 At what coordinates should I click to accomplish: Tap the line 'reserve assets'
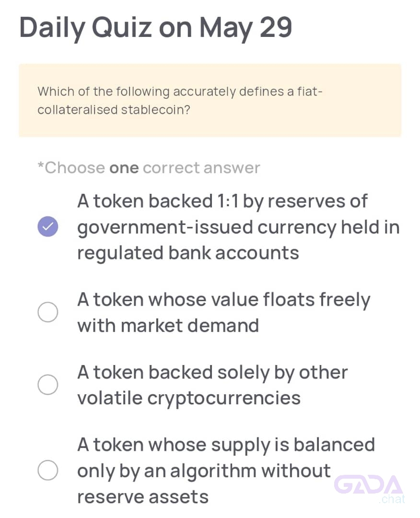[143, 497]
